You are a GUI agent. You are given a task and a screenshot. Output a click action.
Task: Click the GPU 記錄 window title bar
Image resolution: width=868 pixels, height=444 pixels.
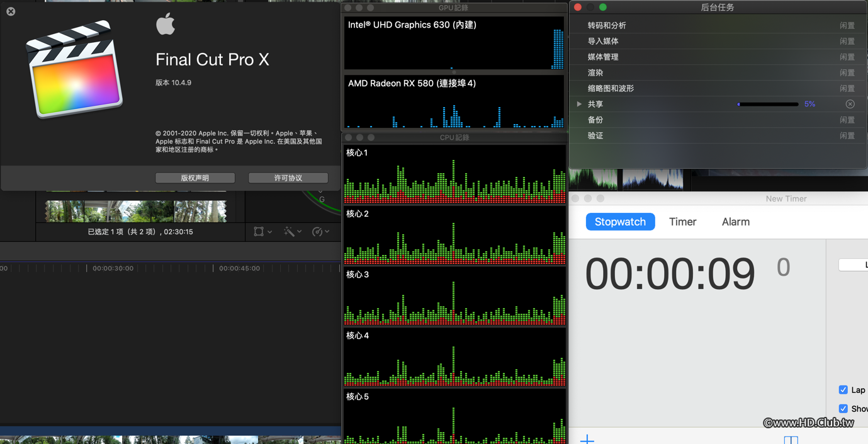(454, 8)
